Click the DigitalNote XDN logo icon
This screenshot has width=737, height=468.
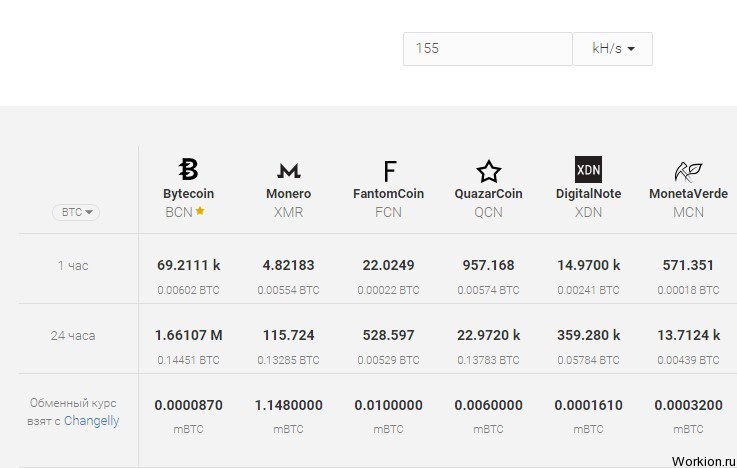pyautogui.click(x=588, y=170)
